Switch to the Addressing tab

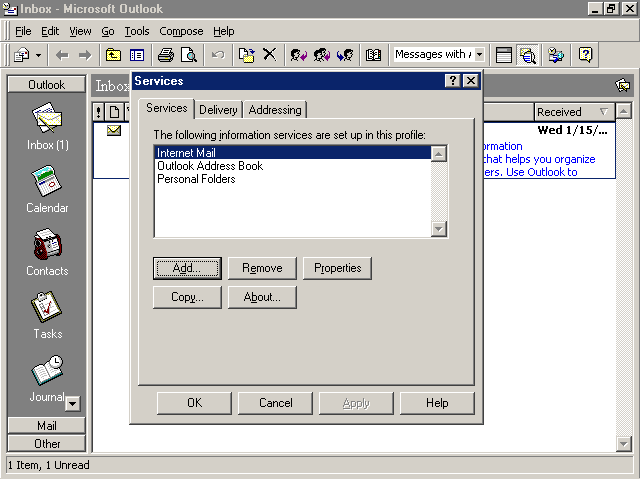(x=275, y=110)
